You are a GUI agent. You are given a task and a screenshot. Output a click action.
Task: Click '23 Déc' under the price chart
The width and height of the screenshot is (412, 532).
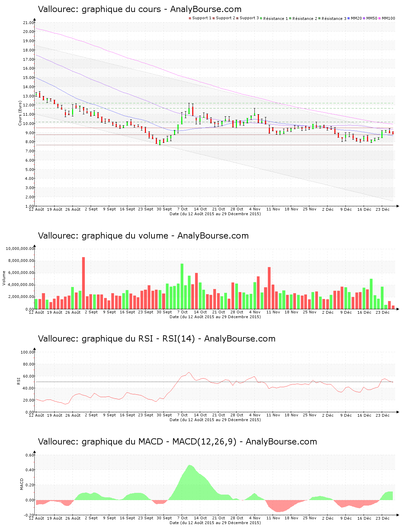(382, 209)
